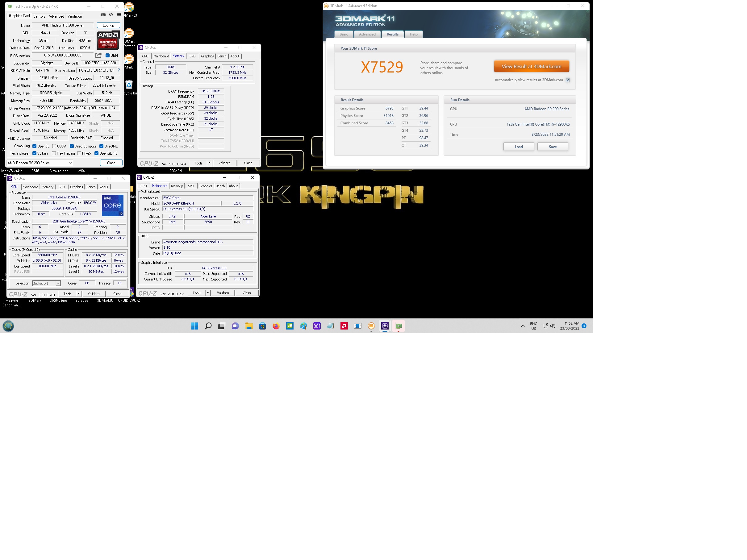Click the BIOS export share icon in GPU-Z
The image size is (747, 560).
(98, 55)
